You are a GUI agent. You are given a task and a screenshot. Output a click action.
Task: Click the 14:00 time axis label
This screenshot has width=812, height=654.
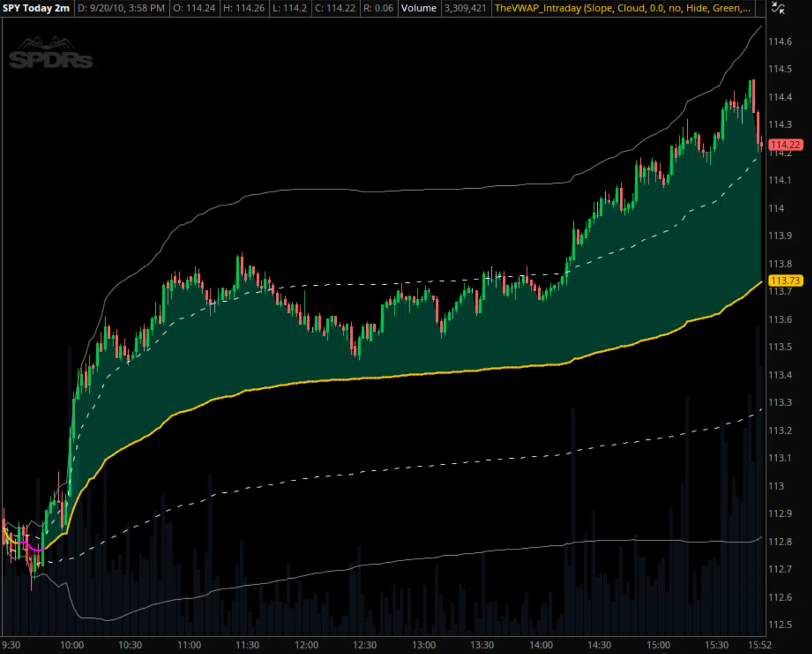pos(541,645)
